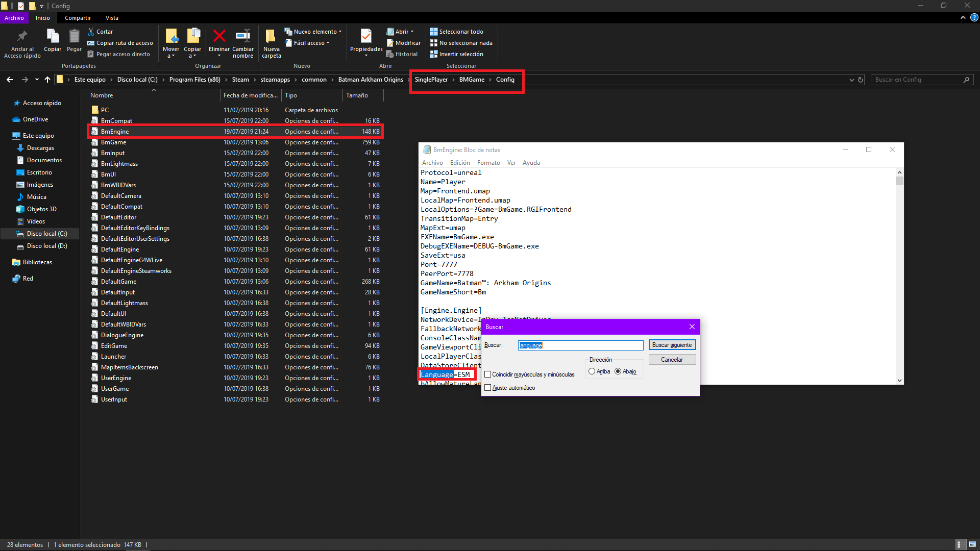Check the Ajuste automático checkbox
Image resolution: width=980 pixels, height=551 pixels.
point(488,388)
